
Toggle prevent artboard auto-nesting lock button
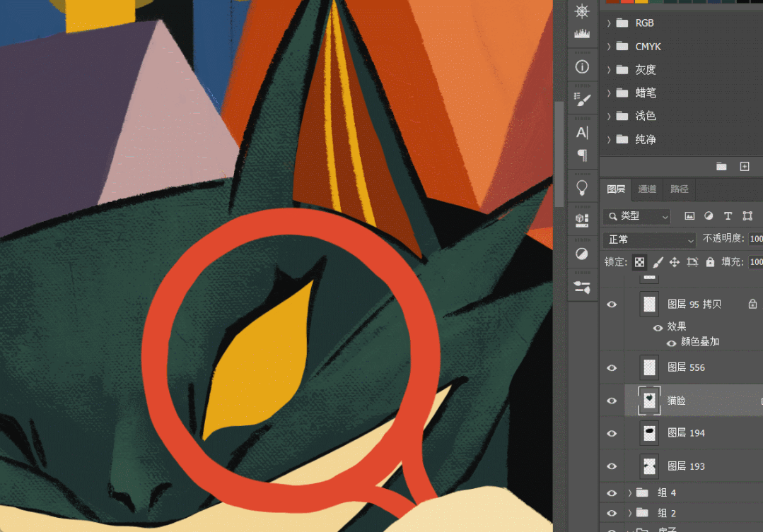click(x=692, y=263)
